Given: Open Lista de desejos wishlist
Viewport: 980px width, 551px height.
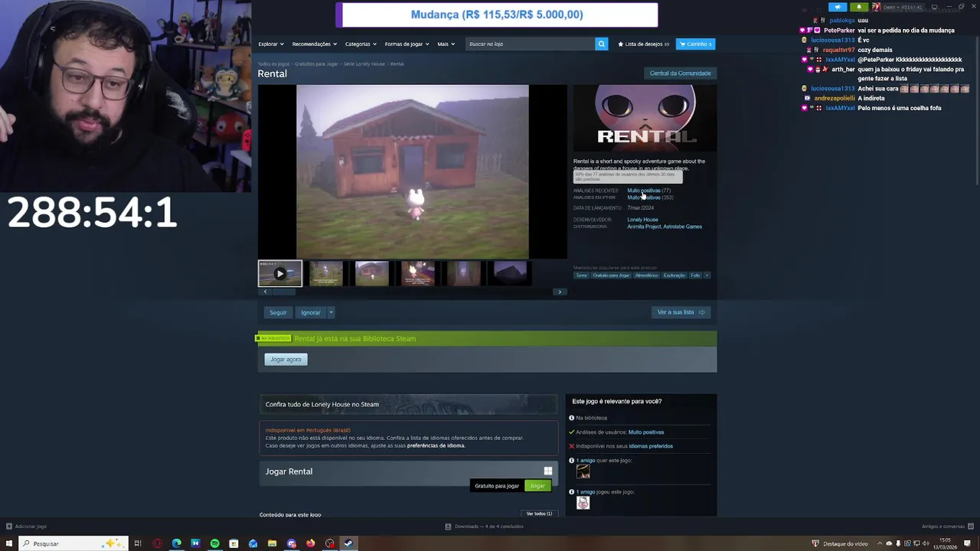Looking at the screenshot, I should click(643, 44).
